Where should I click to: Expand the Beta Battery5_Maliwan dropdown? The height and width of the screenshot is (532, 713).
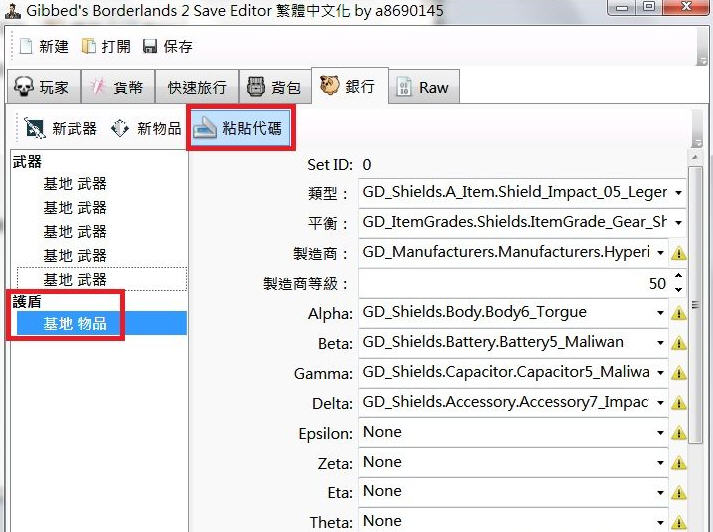(660, 343)
